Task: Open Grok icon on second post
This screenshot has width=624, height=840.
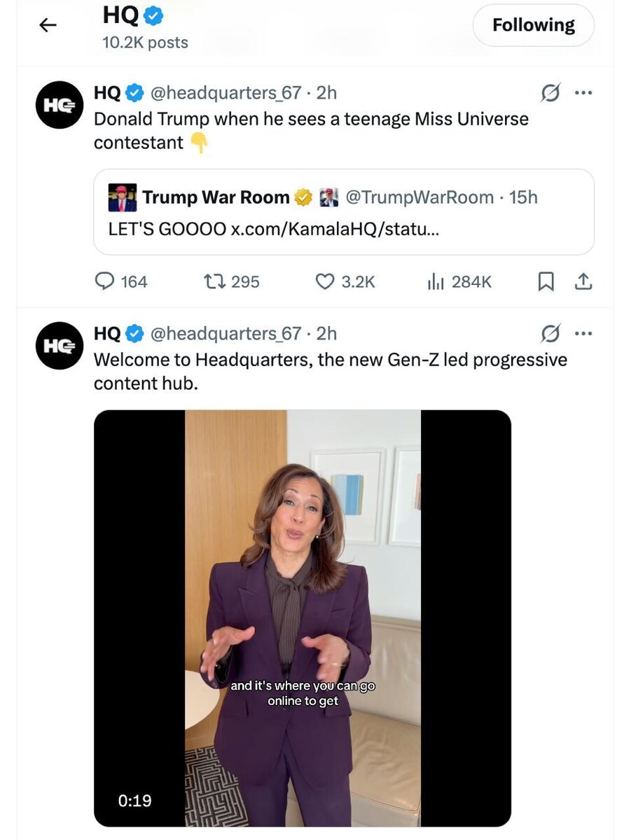Action: [x=550, y=334]
